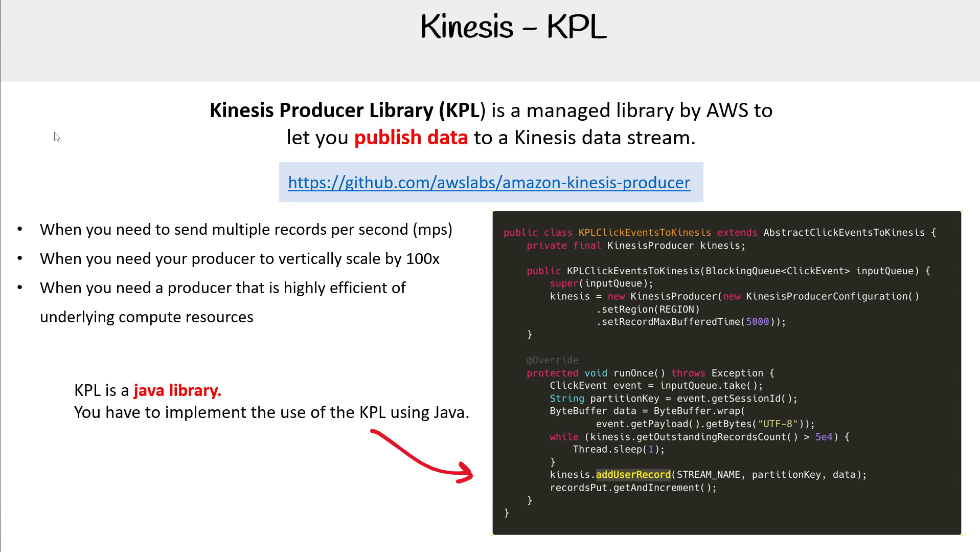Screen dimensions: 980x552
Task: Click code line "ClickEvent event = inputQueue.take();"
Action: pos(656,386)
